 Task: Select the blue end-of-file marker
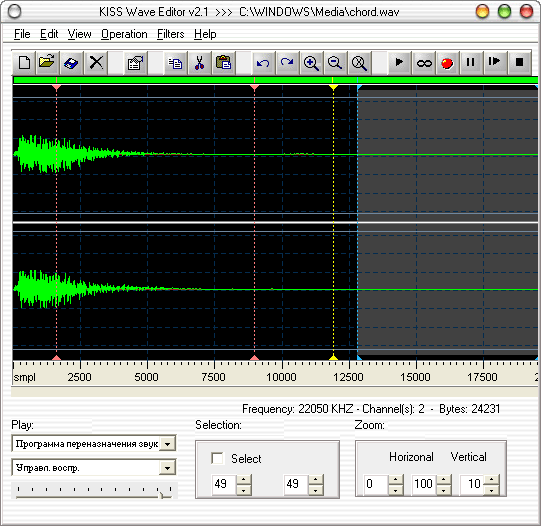pyautogui.click(x=359, y=88)
